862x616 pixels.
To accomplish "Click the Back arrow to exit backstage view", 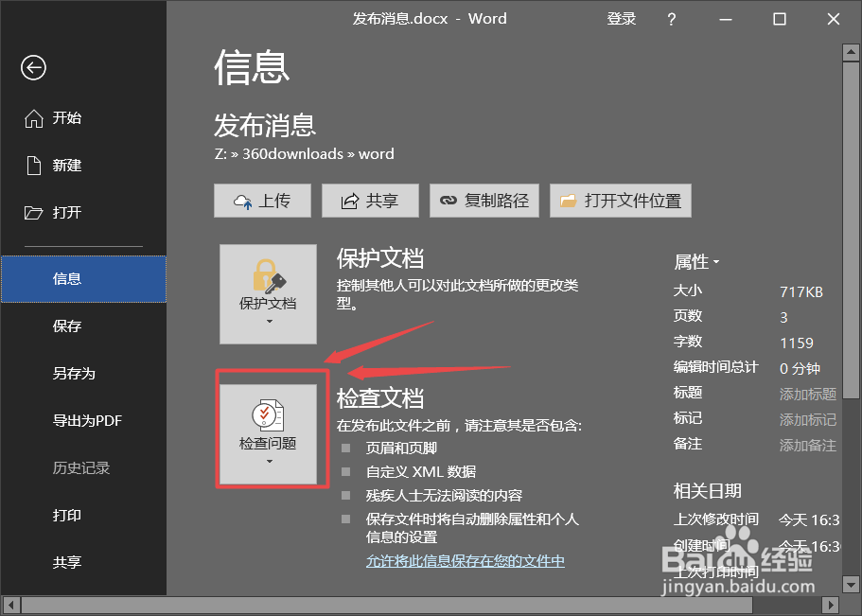I will (x=33, y=67).
